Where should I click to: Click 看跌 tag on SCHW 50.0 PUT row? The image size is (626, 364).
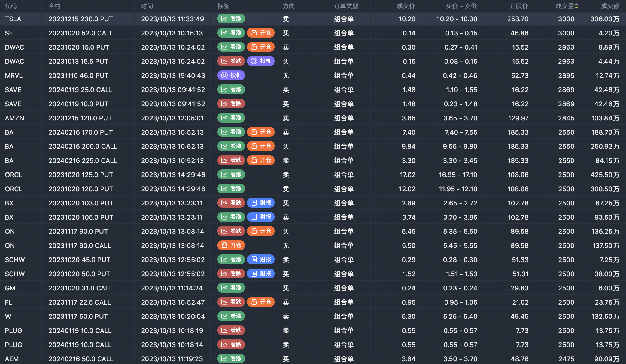click(x=231, y=274)
